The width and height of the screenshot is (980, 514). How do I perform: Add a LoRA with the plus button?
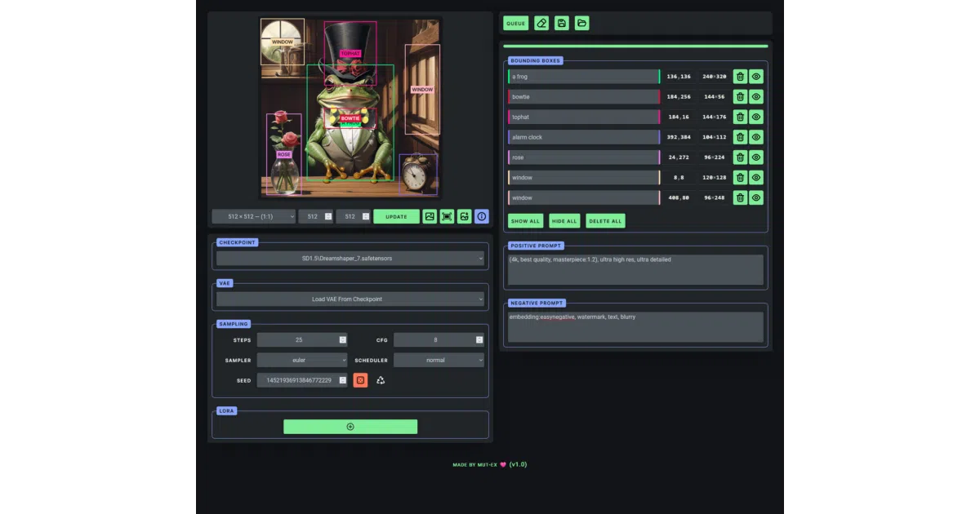click(x=350, y=427)
